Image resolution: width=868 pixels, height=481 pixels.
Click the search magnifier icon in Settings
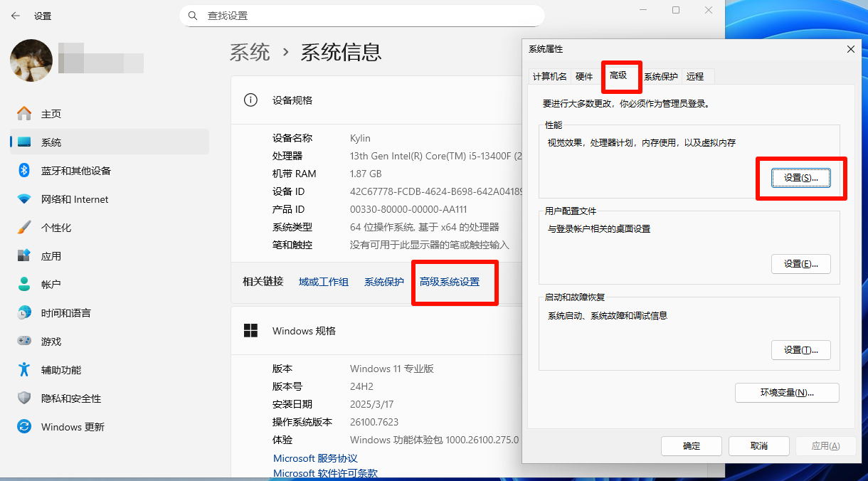[193, 15]
